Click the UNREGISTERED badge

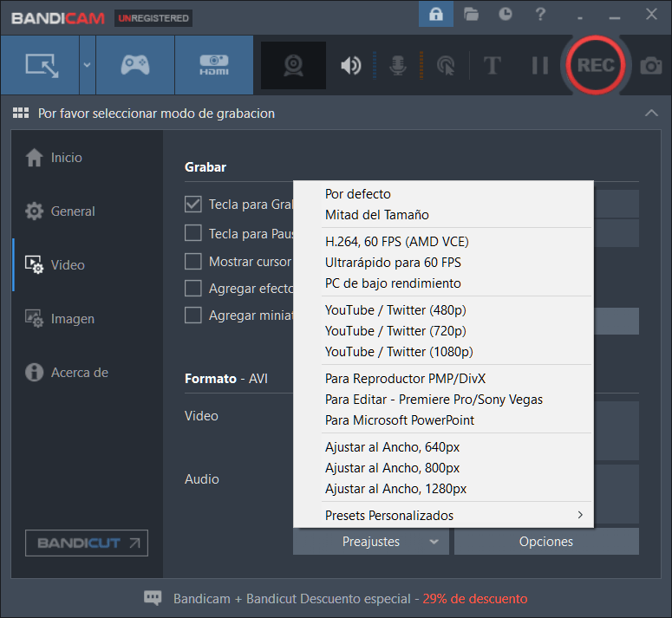[153, 18]
